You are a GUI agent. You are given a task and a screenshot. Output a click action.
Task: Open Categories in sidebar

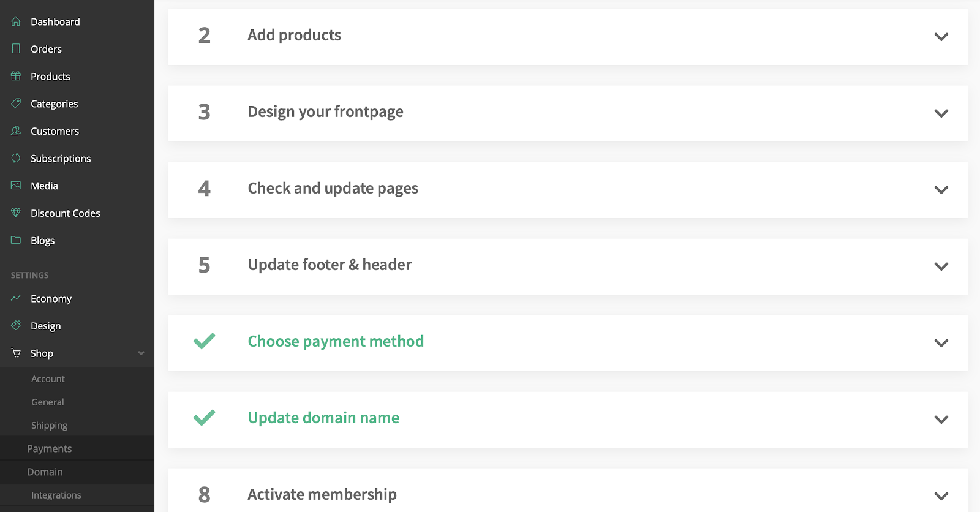click(x=54, y=104)
